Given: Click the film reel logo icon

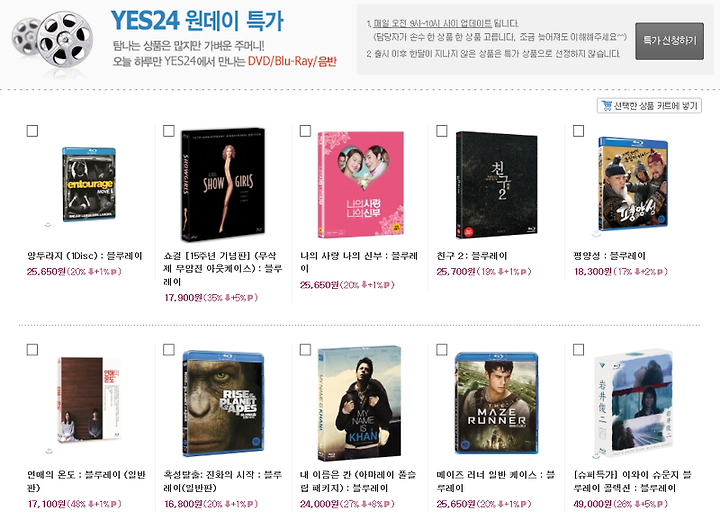Looking at the screenshot, I should [x=52, y=42].
